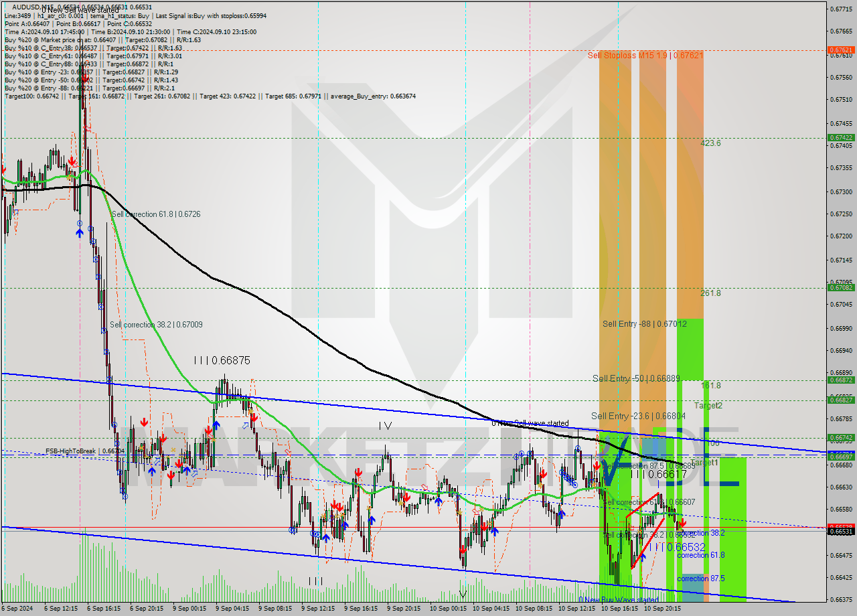Click the green 0.67422 price tag
The image size is (857, 616).
pyautogui.click(x=841, y=137)
